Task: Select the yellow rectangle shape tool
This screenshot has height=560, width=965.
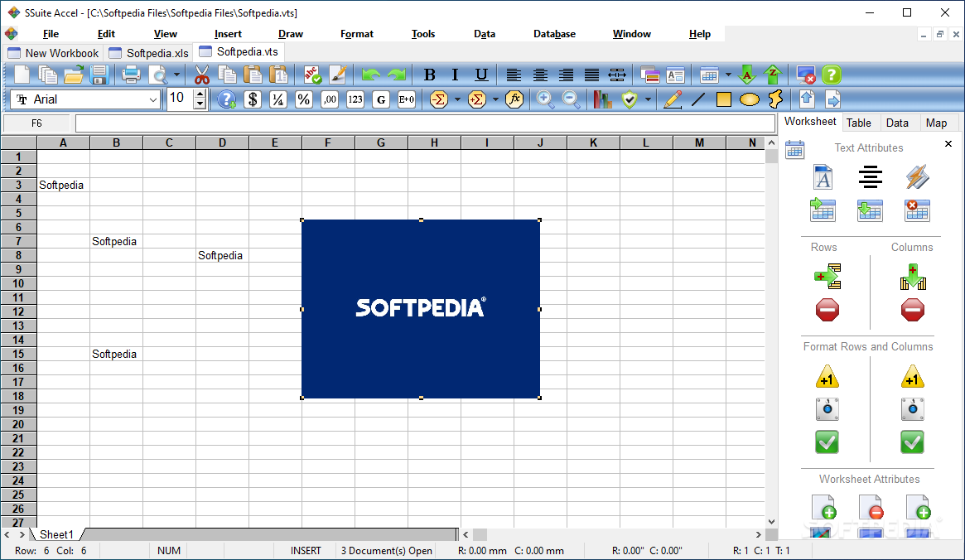Action: [x=724, y=99]
